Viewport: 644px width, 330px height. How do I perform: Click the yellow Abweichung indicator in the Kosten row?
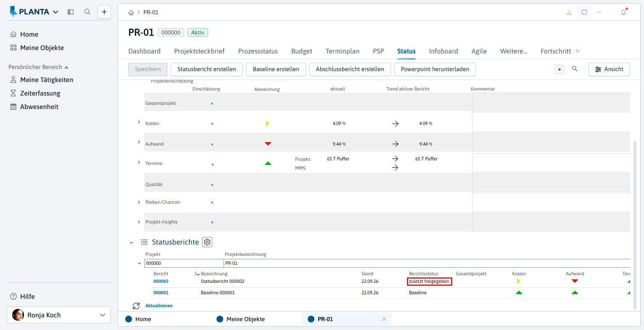point(267,123)
